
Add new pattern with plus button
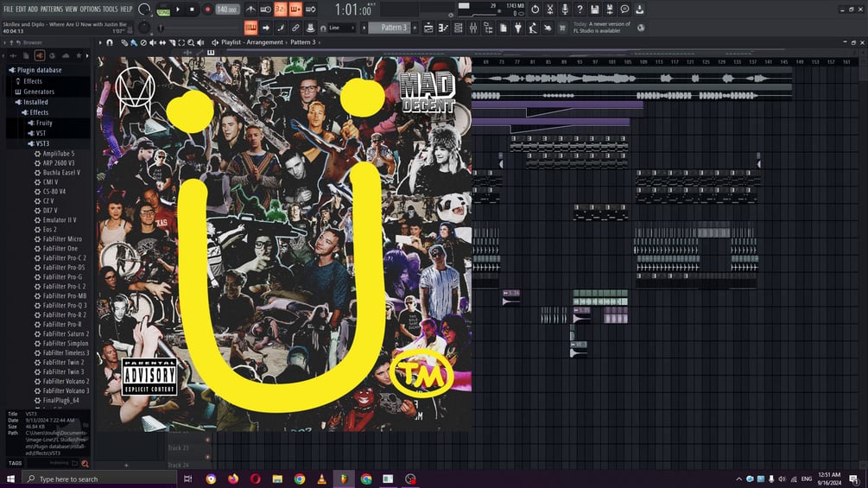[415, 28]
